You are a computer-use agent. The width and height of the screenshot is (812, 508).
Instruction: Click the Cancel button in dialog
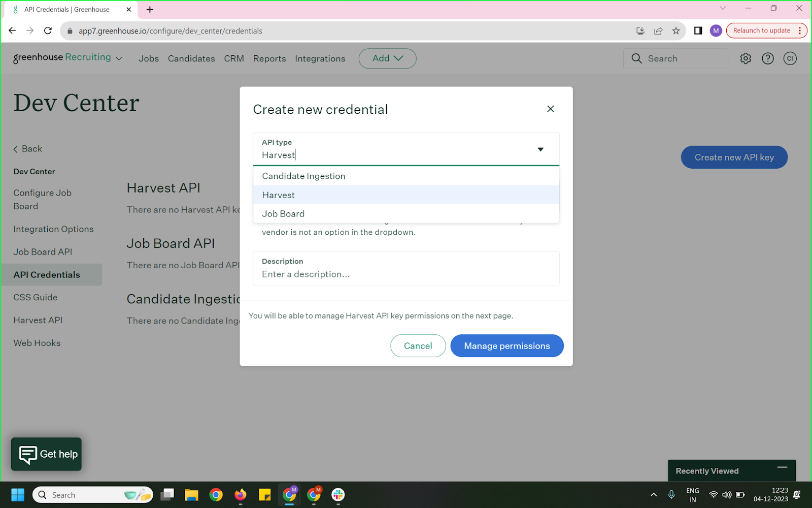point(418,346)
